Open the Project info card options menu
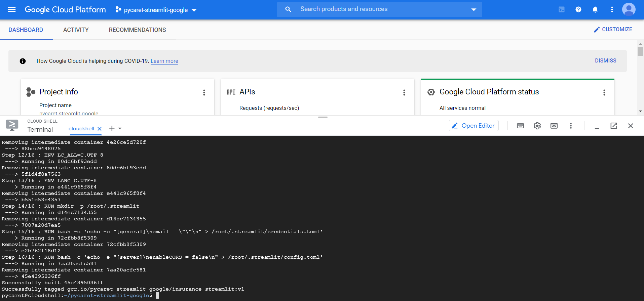Viewport: 644px width, 301px height. pyautogui.click(x=204, y=92)
